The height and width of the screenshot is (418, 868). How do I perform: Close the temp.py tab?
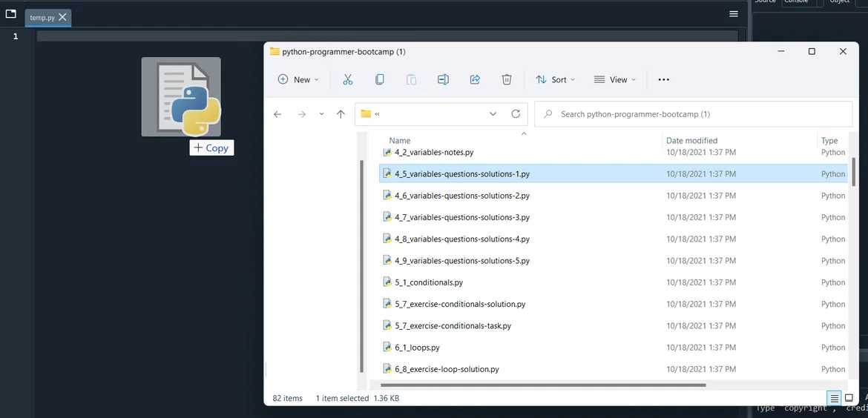click(x=63, y=17)
